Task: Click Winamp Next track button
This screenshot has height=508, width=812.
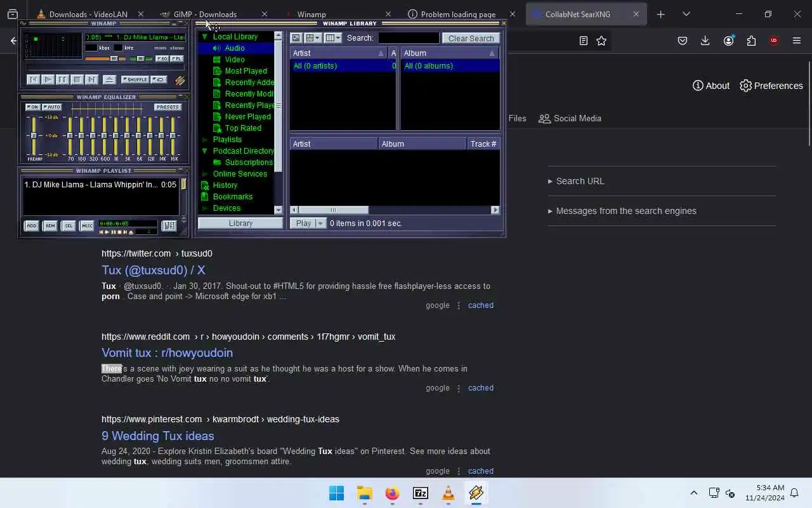Action: [91, 79]
